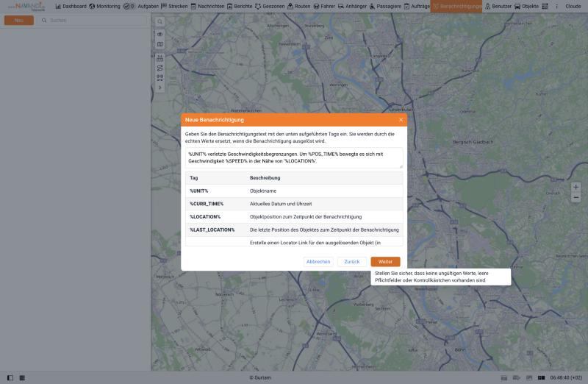Toggle the map visible layers icon
The height and width of the screenshot is (384, 588).
(159, 34)
